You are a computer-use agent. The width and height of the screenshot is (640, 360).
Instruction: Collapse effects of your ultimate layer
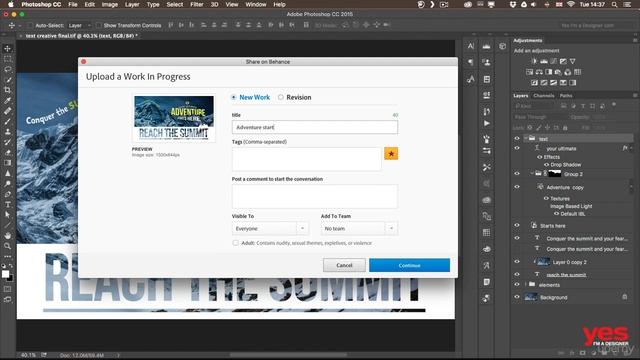[x=631, y=148]
